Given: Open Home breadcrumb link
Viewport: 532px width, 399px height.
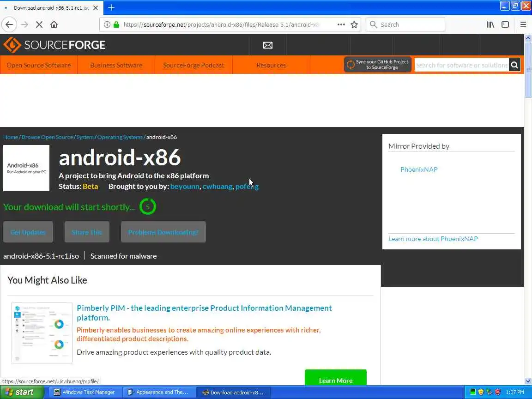Looking at the screenshot, I should (11, 137).
